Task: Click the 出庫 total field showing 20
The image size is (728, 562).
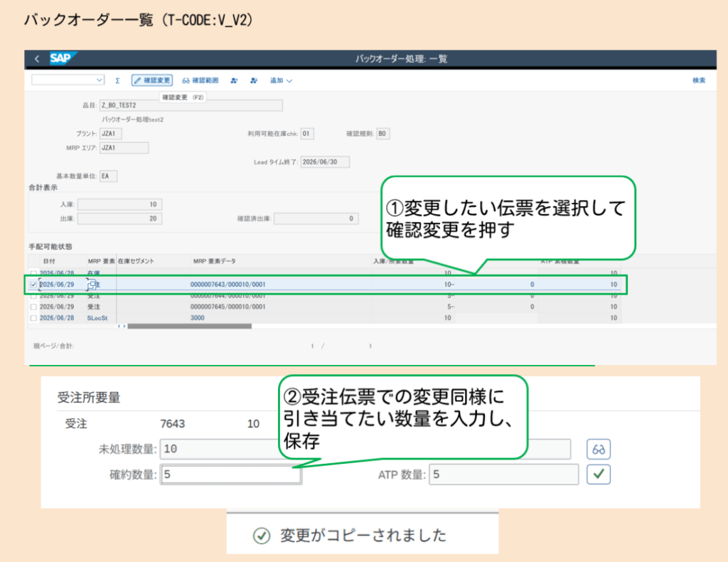Action: 119,219
